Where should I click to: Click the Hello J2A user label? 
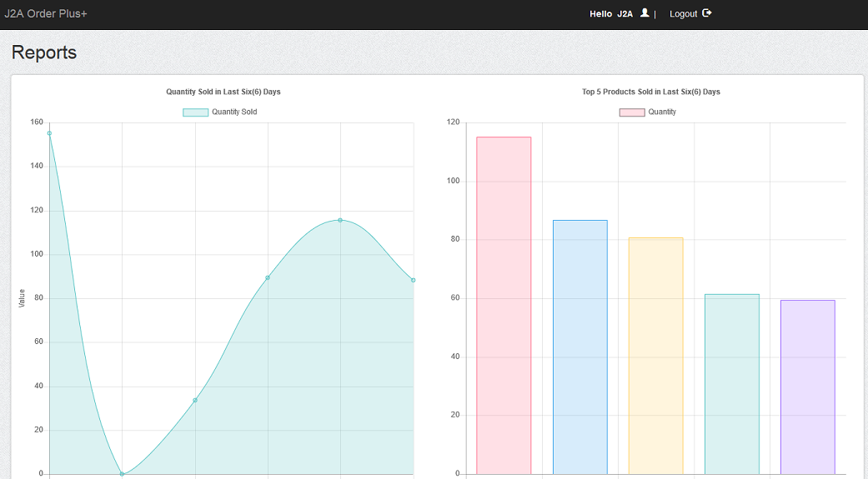pos(611,14)
